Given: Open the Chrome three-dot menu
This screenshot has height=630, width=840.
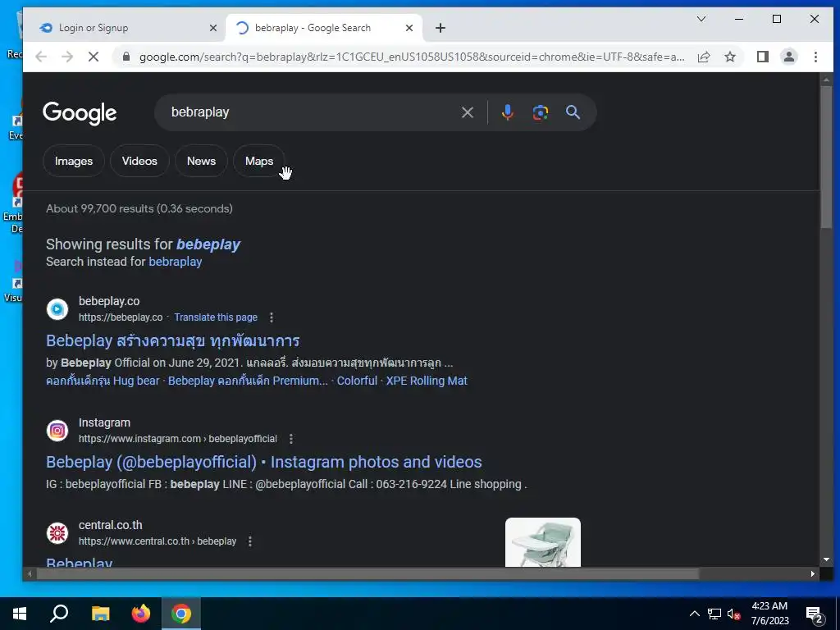Looking at the screenshot, I should tap(815, 57).
